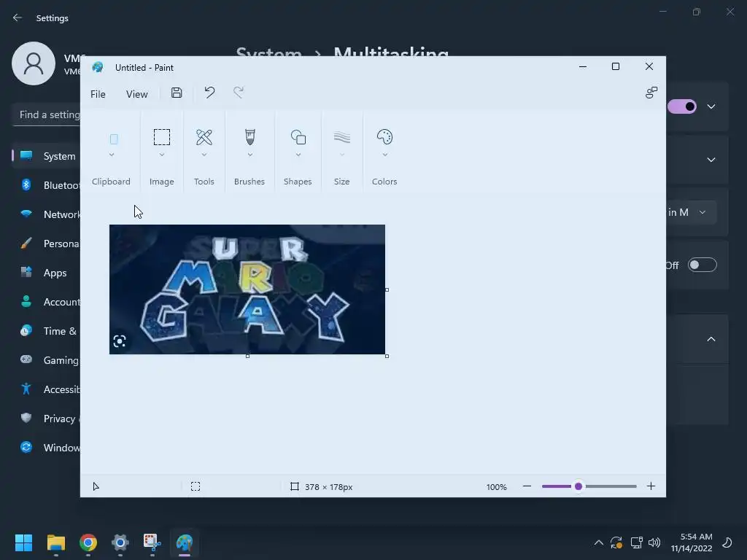This screenshot has width=747, height=560.
Task: Open Accounts in Settings sidebar
Action: [x=47, y=301]
